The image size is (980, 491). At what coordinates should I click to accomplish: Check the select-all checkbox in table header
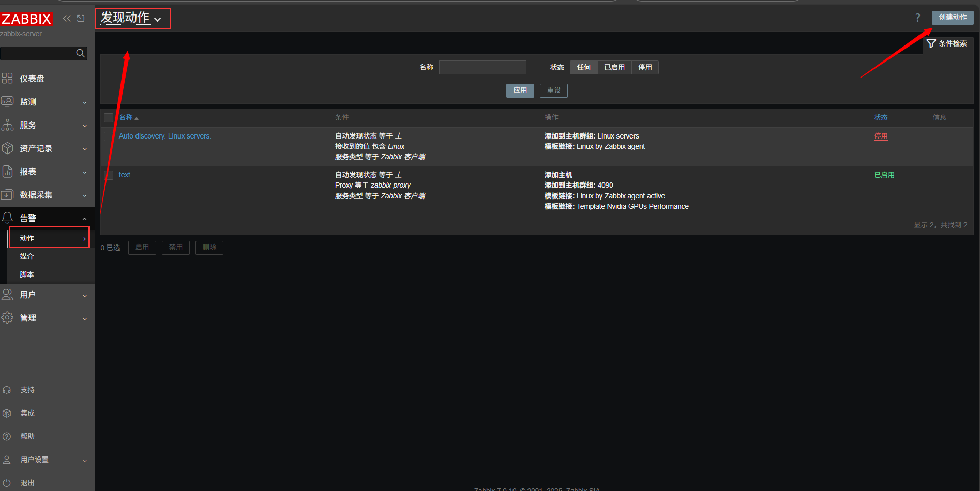coord(109,118)
